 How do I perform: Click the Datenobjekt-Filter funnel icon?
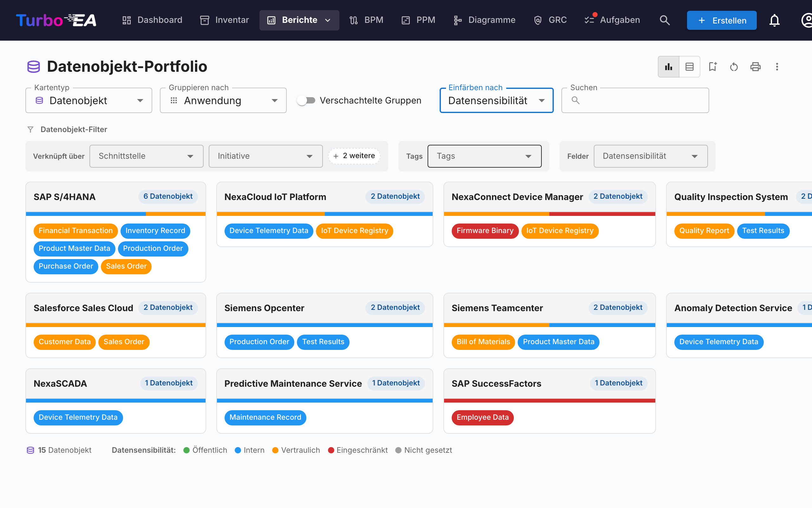pyautogui.click(x=30, y=129)
